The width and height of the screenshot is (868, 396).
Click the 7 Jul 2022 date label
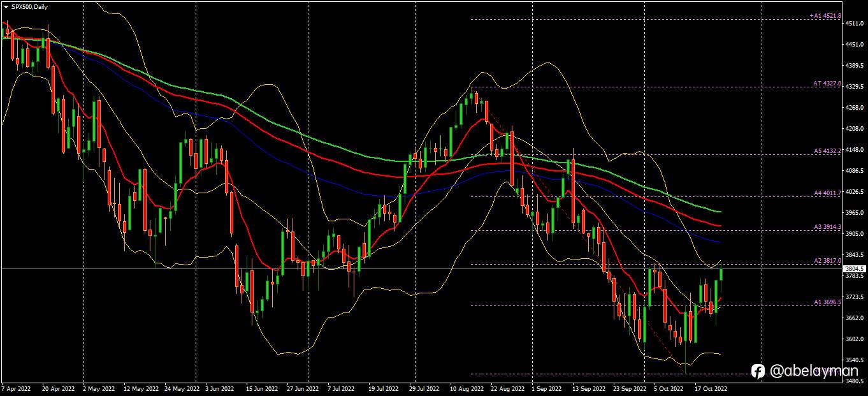[342, 388]
